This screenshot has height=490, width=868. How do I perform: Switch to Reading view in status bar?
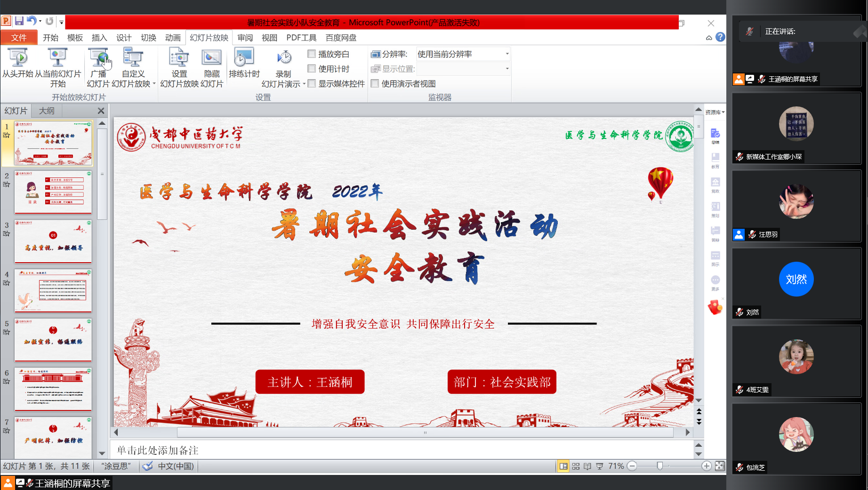coord(587,466)
